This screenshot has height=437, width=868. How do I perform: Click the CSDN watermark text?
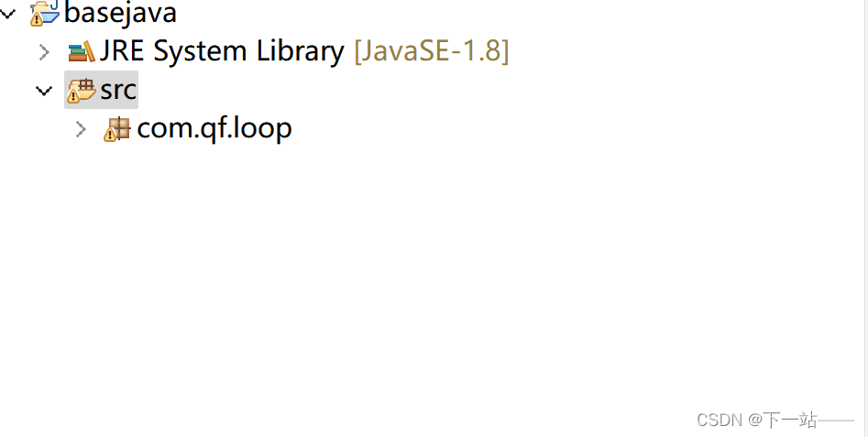tap(720, 421)
